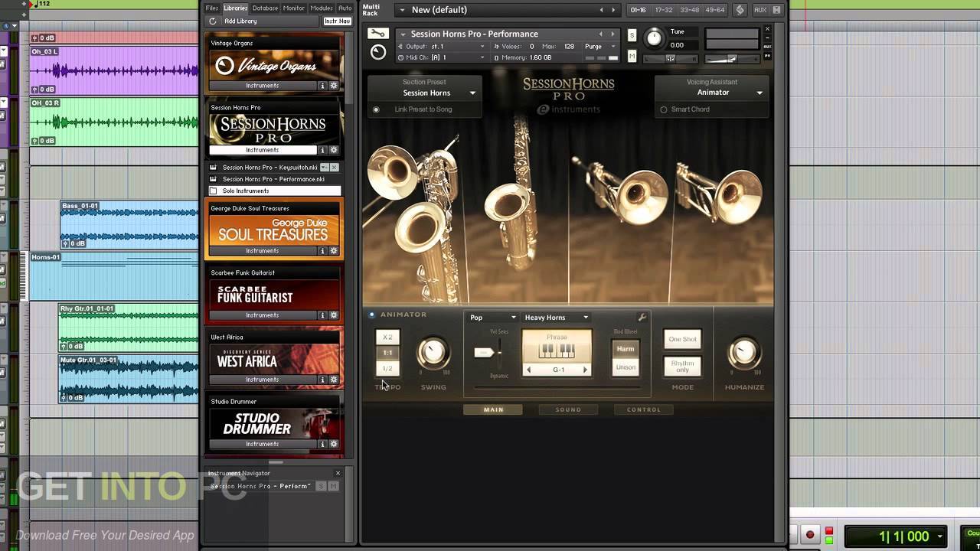980x551 pixels.
Task: Enable One Shot mode
Action: point(681,339)
